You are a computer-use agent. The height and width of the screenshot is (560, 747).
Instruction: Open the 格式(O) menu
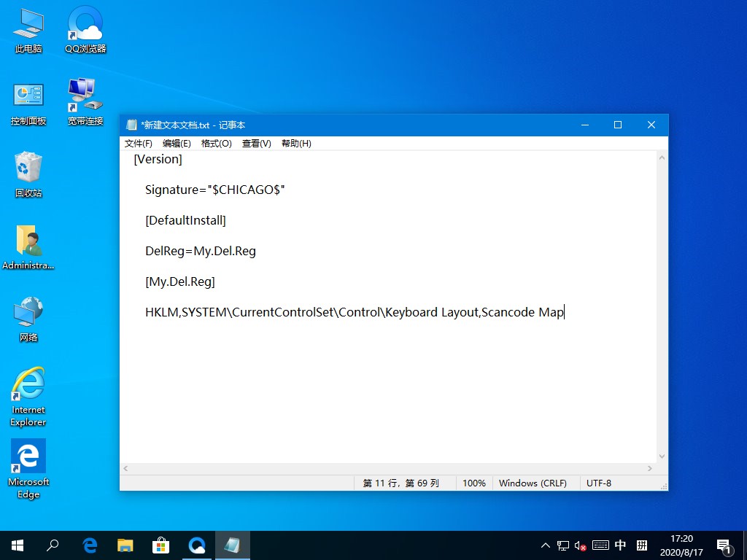coord(216,143)
